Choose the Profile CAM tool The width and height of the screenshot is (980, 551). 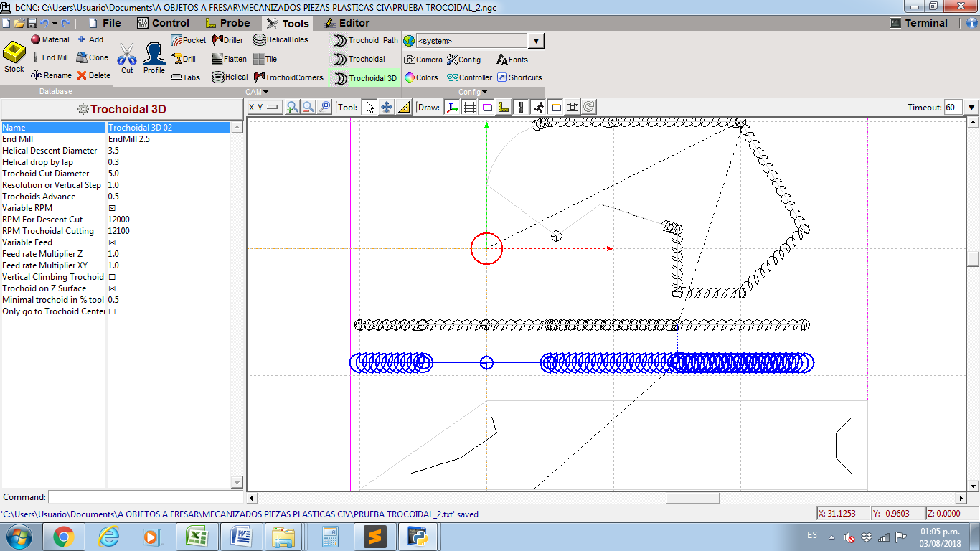(154, 57)
